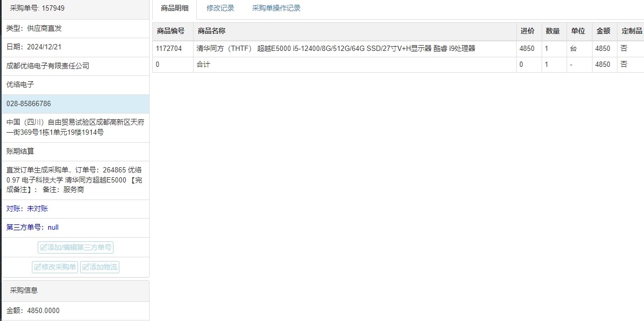Select supplier 成都优络电子有限责任公司

coord(75,66)
